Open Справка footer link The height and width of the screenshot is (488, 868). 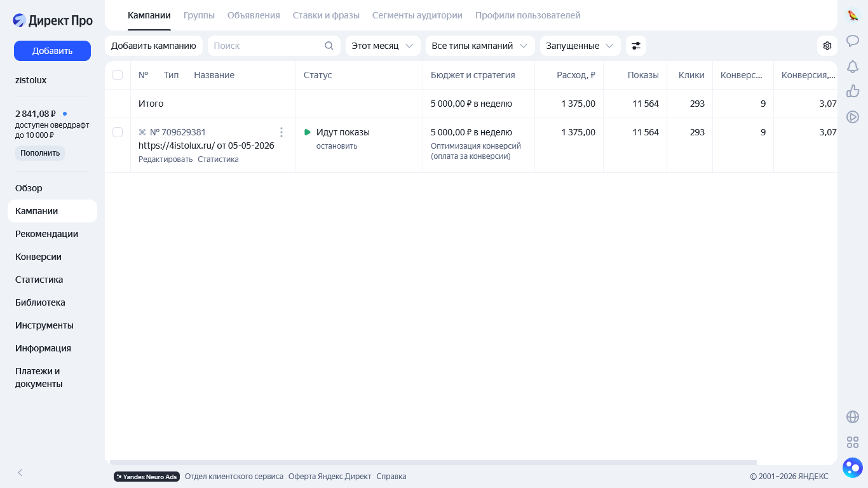(x=391, y=477)
